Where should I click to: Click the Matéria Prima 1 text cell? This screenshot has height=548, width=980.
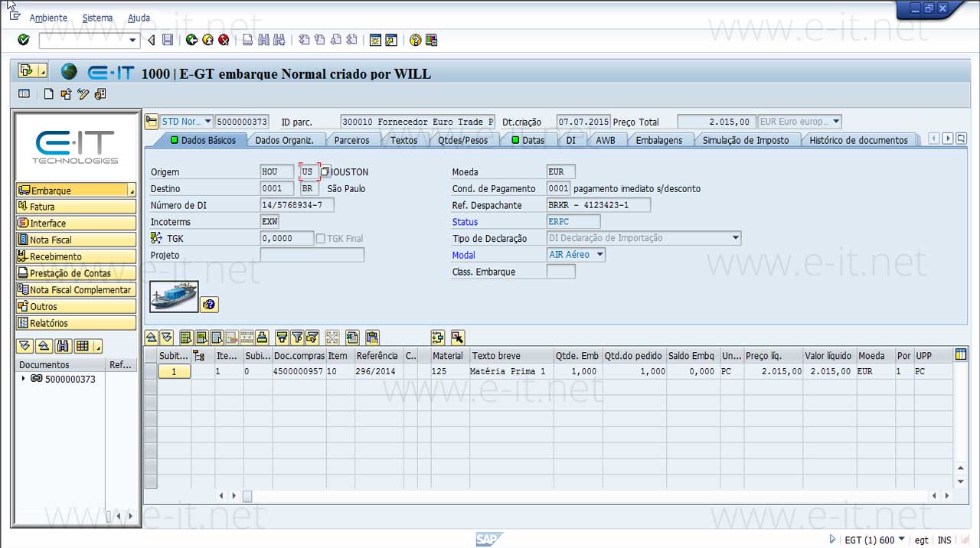tap(508, 371)
